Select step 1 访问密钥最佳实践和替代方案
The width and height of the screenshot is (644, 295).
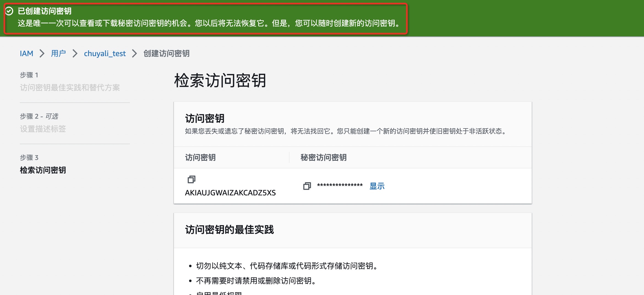70,88
